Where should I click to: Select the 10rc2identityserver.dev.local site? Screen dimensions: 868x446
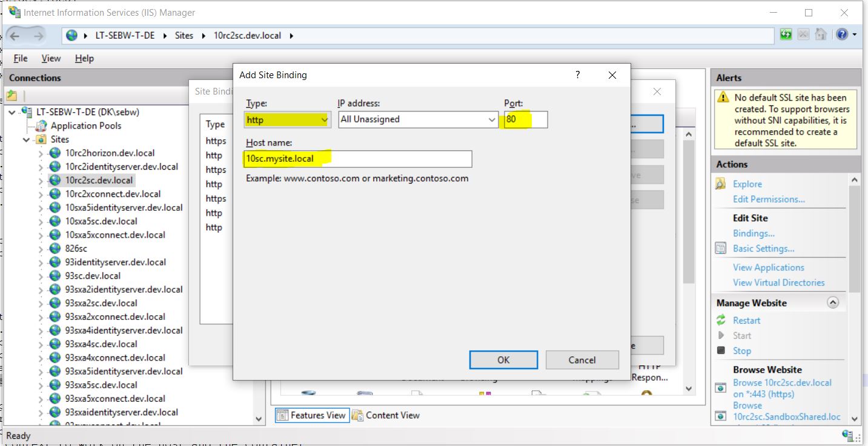pos(122,167)
